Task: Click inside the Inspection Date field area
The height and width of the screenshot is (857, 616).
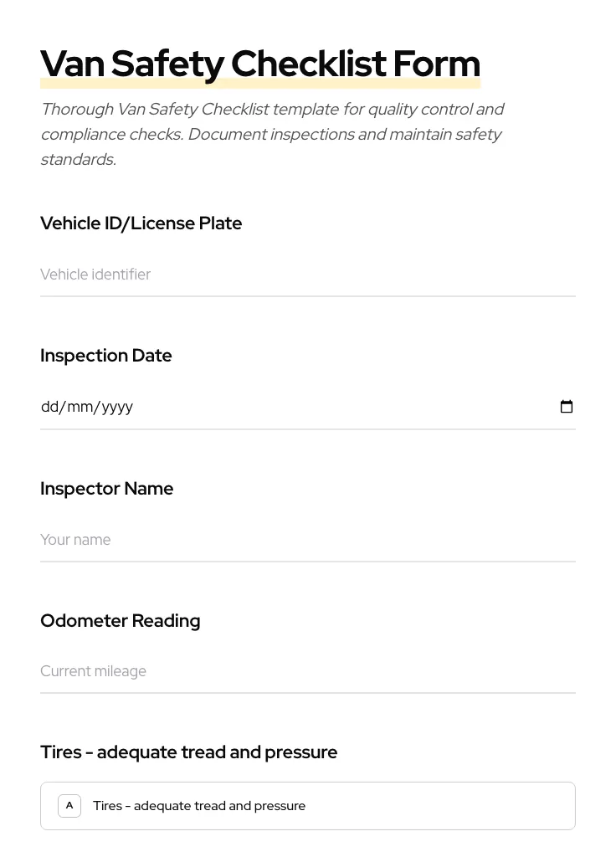Action: (x=251, y=407)
